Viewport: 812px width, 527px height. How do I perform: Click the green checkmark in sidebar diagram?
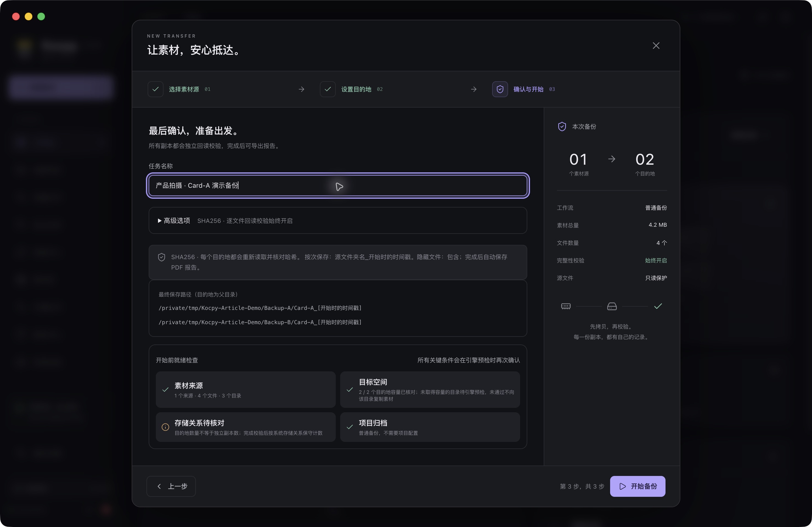(658, 306)
